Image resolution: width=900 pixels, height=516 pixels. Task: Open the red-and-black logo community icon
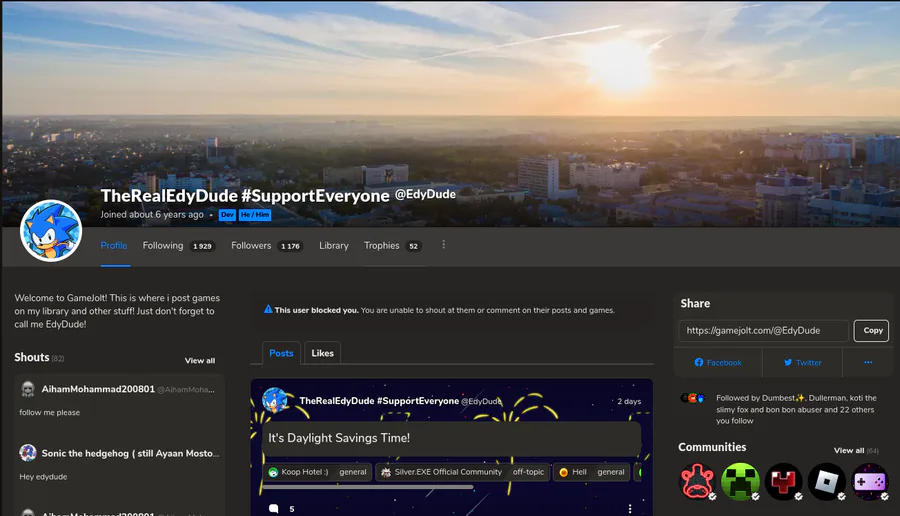tap(783, 482)
